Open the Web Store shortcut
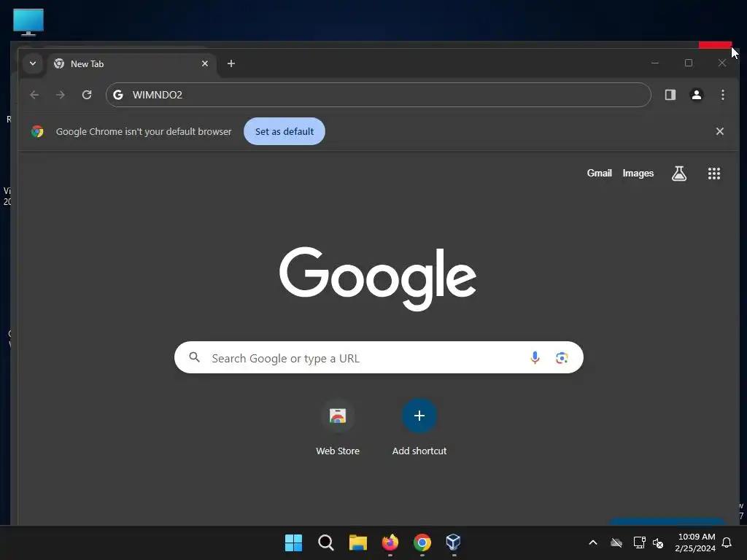Image resolution: width=747 pixels, height=560 pixels. coord(338,427)
